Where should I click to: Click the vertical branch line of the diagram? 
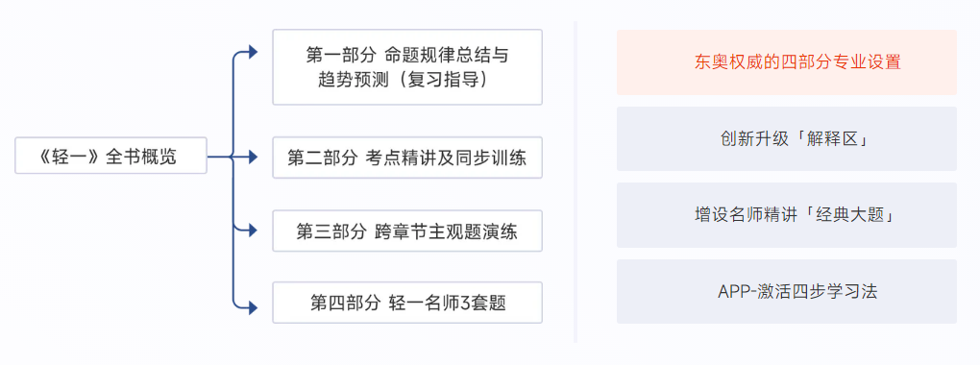[x=233, y=180]
